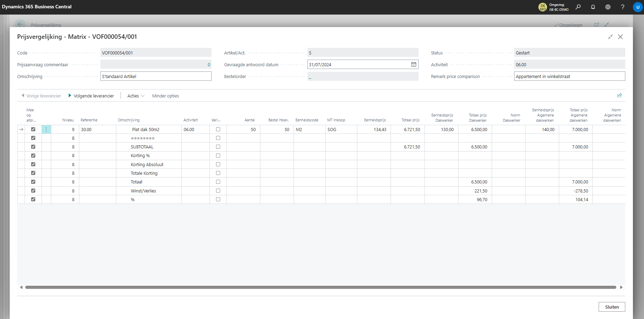
Task: Select Winst/Verlies value -278,50
Action: tap(576, 191)
